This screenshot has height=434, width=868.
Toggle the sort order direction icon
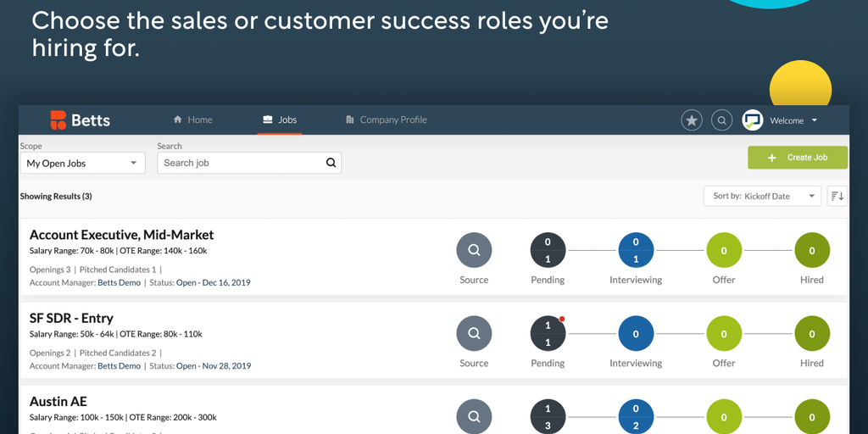[x=837, y=196]
